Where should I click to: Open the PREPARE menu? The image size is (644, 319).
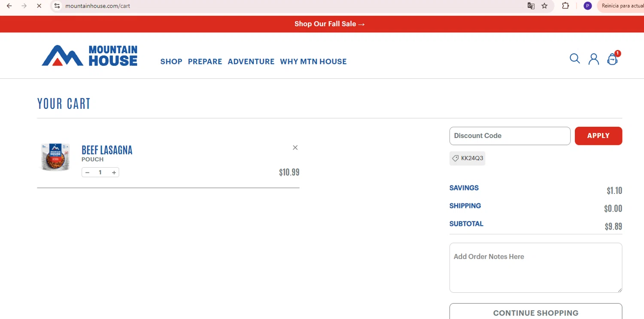pos(205,61)
